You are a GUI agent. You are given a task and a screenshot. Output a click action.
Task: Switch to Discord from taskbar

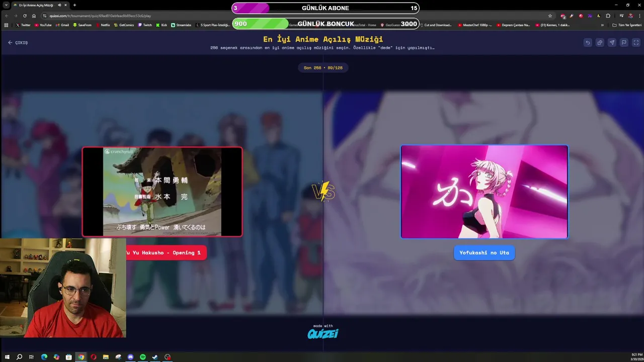[130, 357]
